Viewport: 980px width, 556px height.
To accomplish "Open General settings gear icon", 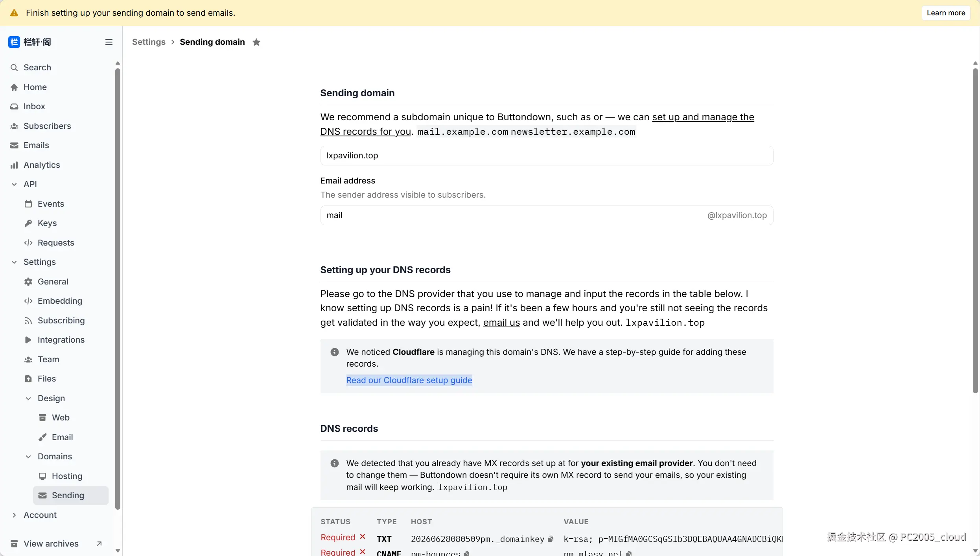I will click(x=28, y=282).
